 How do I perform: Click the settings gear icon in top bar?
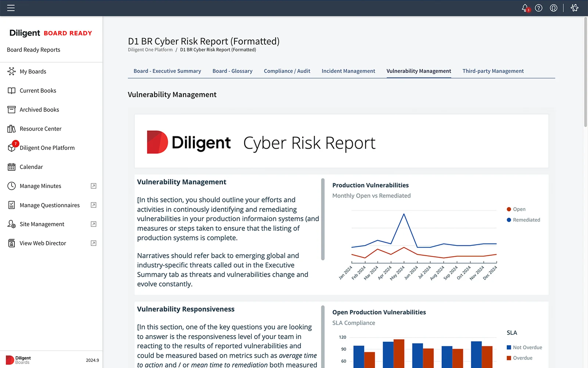pos(575,8)
